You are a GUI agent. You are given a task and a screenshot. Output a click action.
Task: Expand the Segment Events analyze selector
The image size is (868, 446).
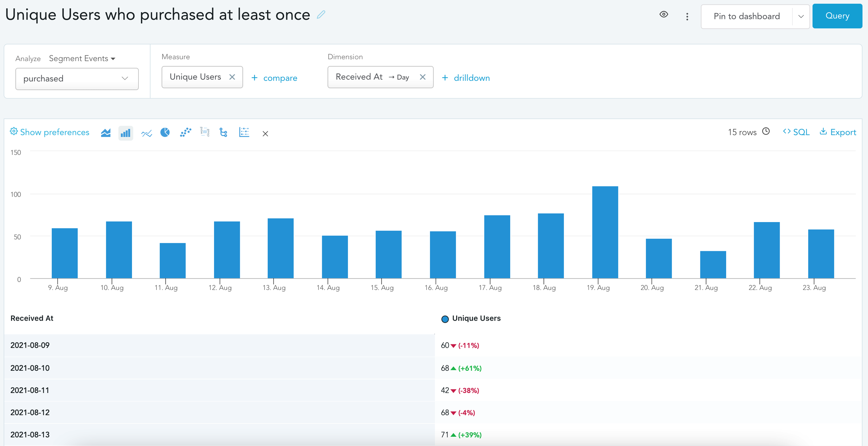click(82, 59)
